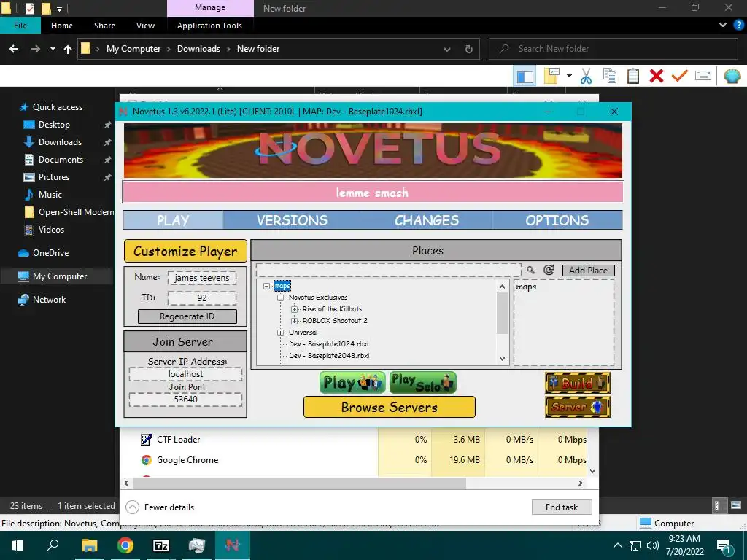Viewport: 747px width, 560px height.
Task: Click the green Play multiplayer button
Action: (x=352, y=383)
